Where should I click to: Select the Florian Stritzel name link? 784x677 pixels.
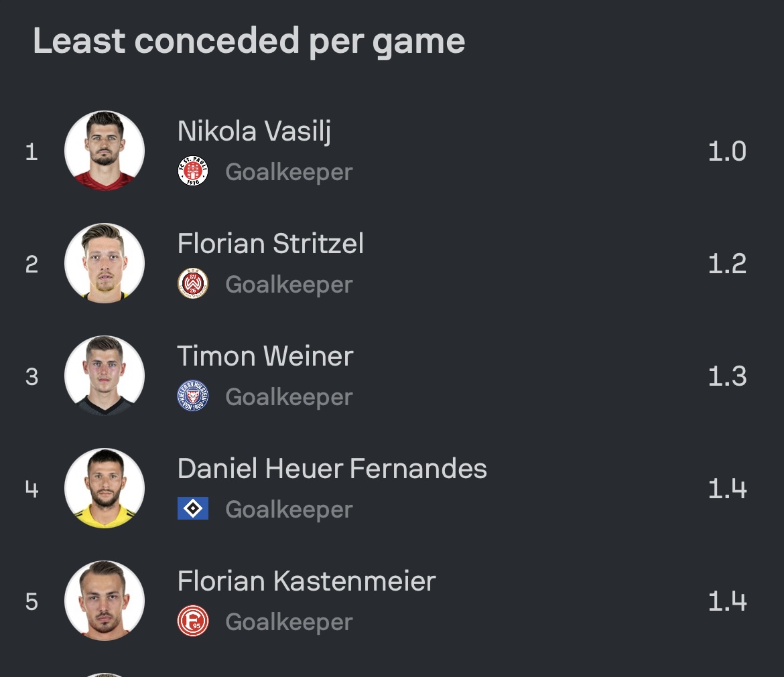[271, 243]
